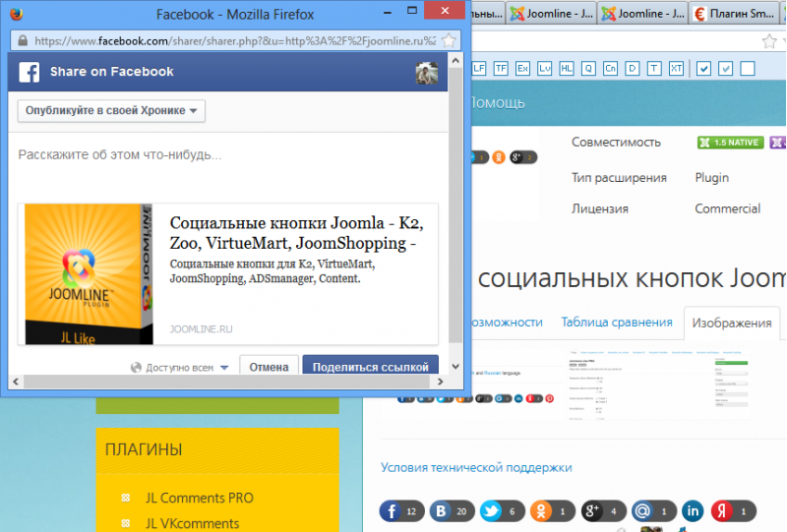Click the Google+ share button showing 4
787x532 pixels.
click(x=604, y=511)
